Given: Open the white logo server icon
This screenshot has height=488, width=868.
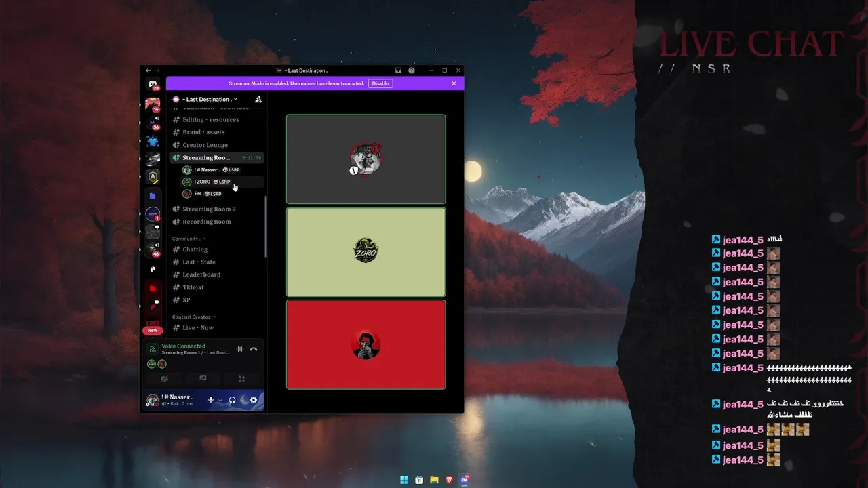Looking at the screenshot, I should point(153,269).
